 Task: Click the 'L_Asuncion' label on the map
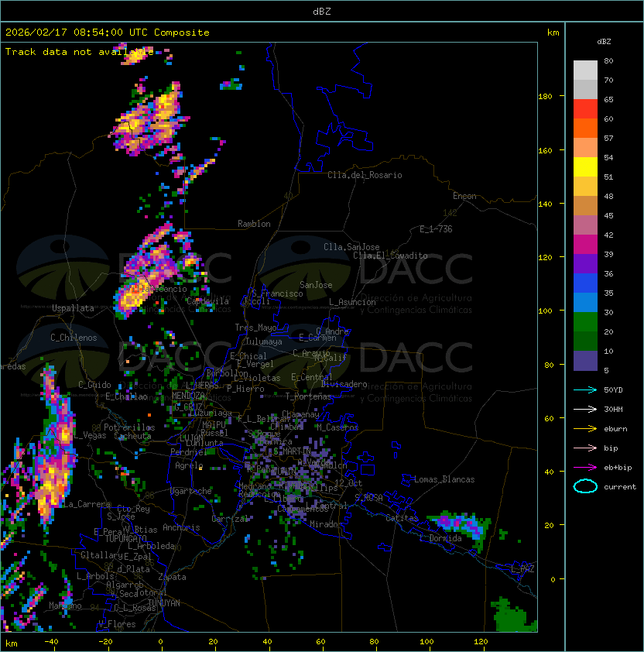coord(352,302)
